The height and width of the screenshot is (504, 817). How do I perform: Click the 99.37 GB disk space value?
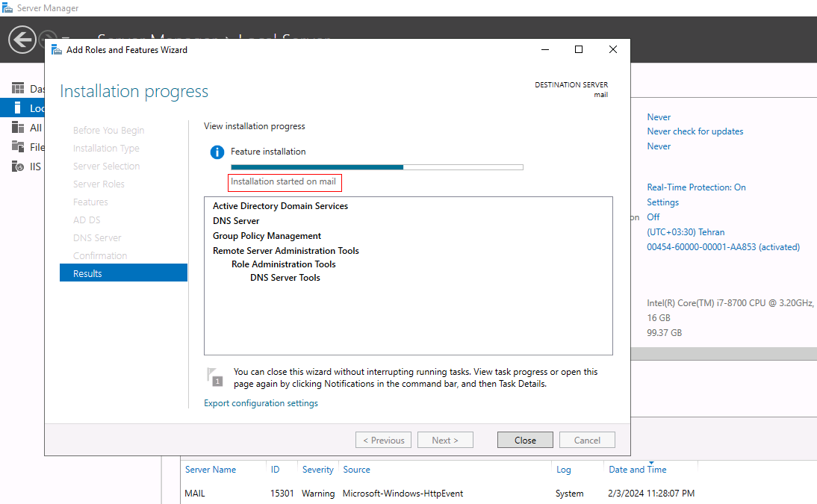pos(665,332)
